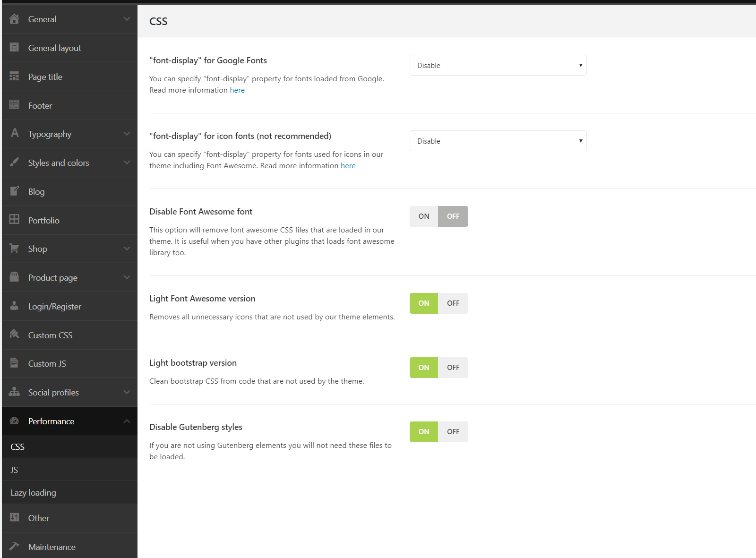Open the Footer settings

(69, 105)
